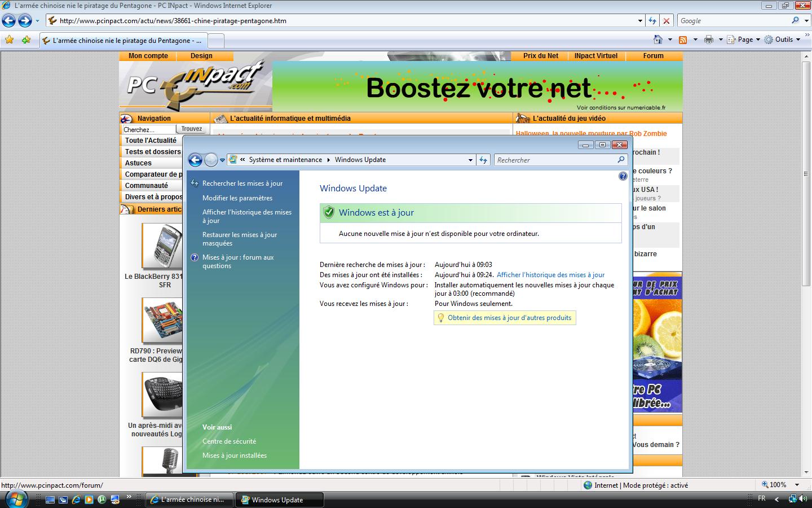Viewport: 812px width, 508px height.
Task: Open the Outils dropdown menu
Action: pyautogui.click(x=787, y=40)
